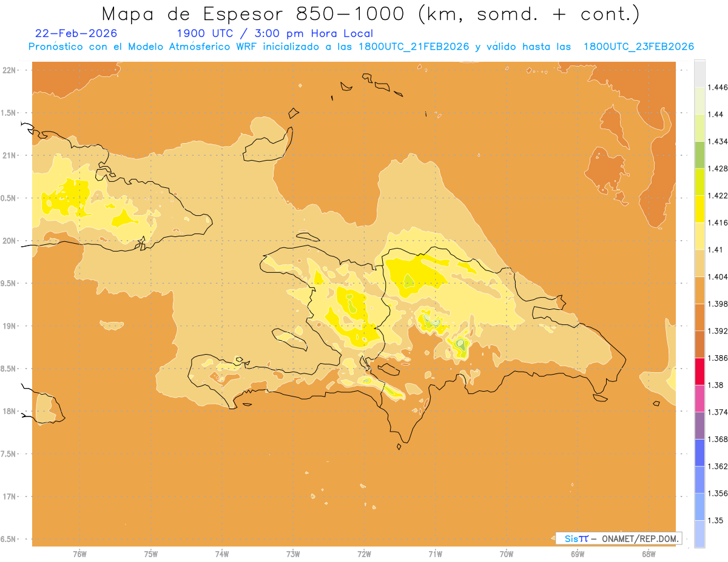Click the legend value 1.416
This screenshot has height=562, width=728.
[718, 222]
